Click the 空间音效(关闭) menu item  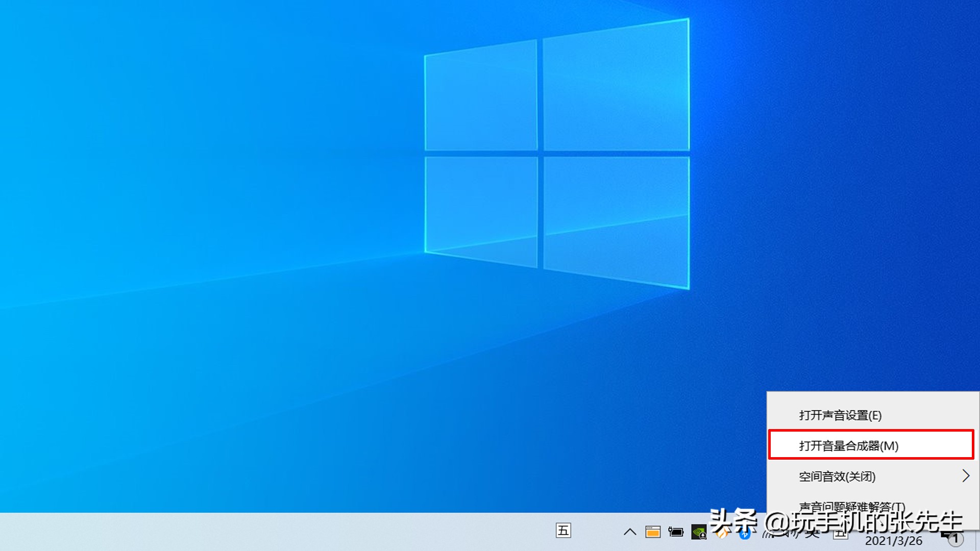click(x=837, y=477)
